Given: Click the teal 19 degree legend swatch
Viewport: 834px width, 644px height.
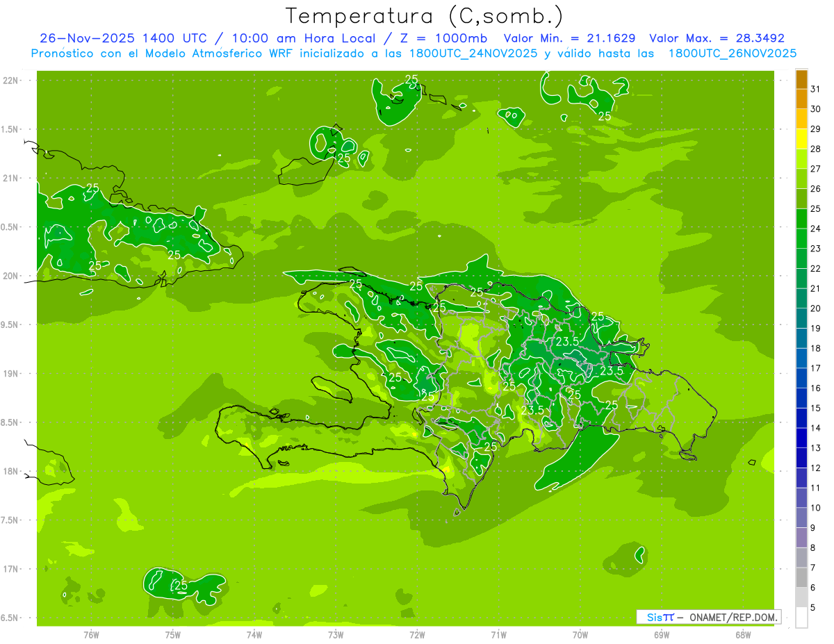Looking at the screenshot, I should coord(801,318).
